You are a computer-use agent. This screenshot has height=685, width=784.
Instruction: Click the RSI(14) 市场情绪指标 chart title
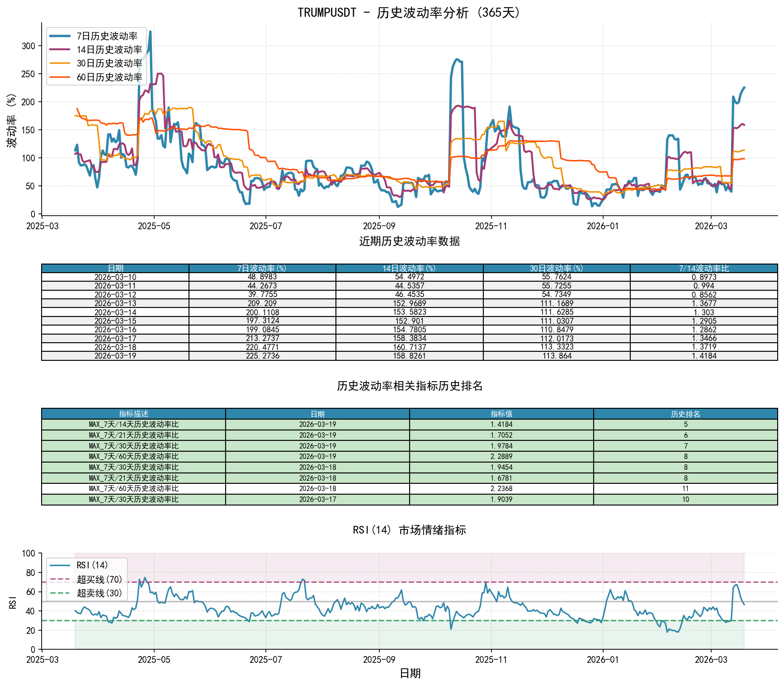(x=409, y=530)
